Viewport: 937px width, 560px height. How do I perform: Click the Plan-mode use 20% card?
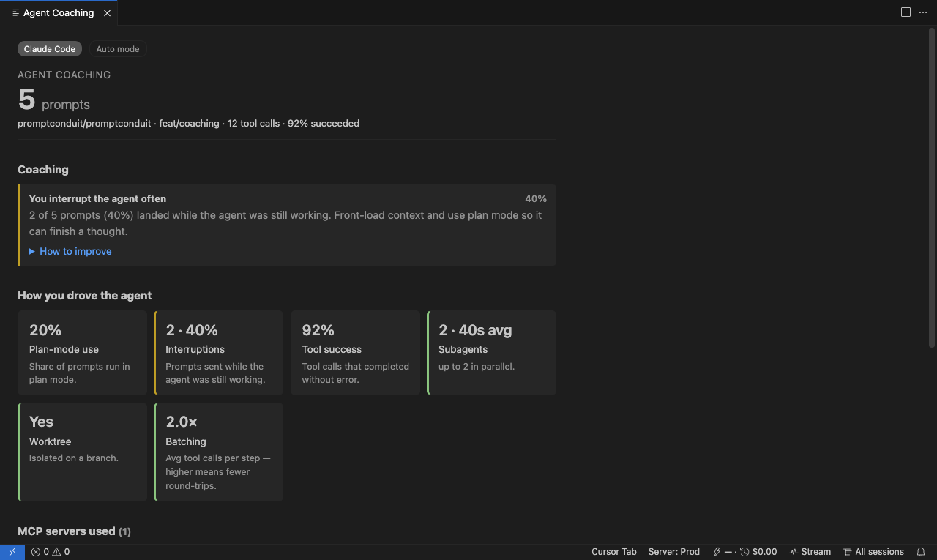[x=82, y=353]
